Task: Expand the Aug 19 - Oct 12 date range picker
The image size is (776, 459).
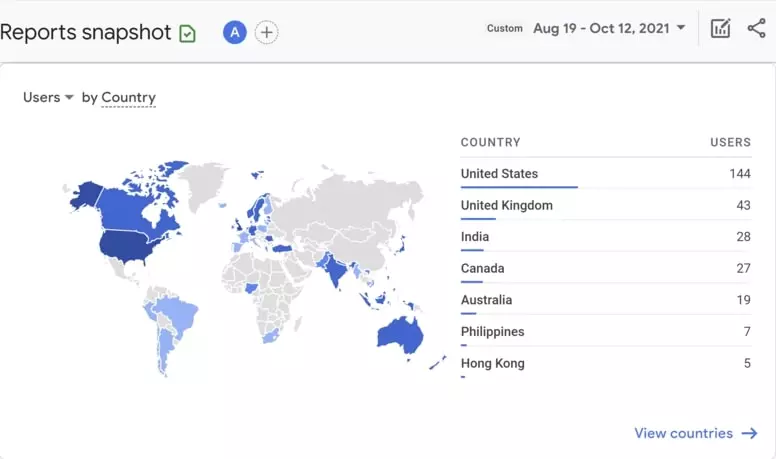Action: coord(609,28)
